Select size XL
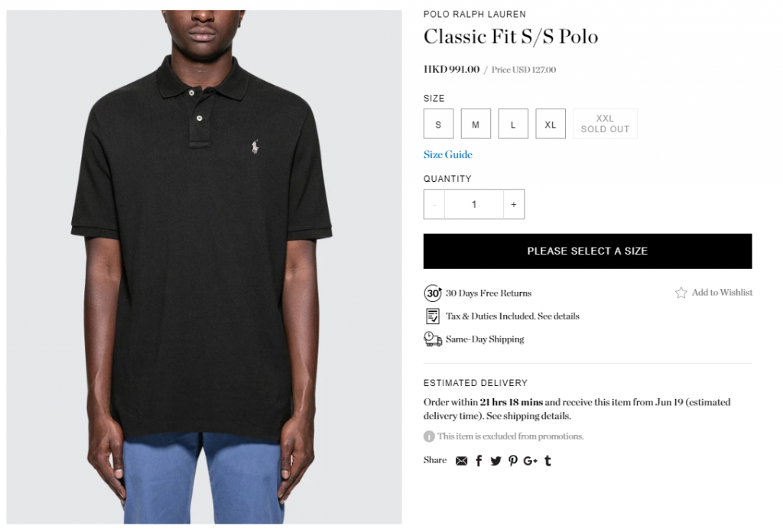 [x=551, y=124]
